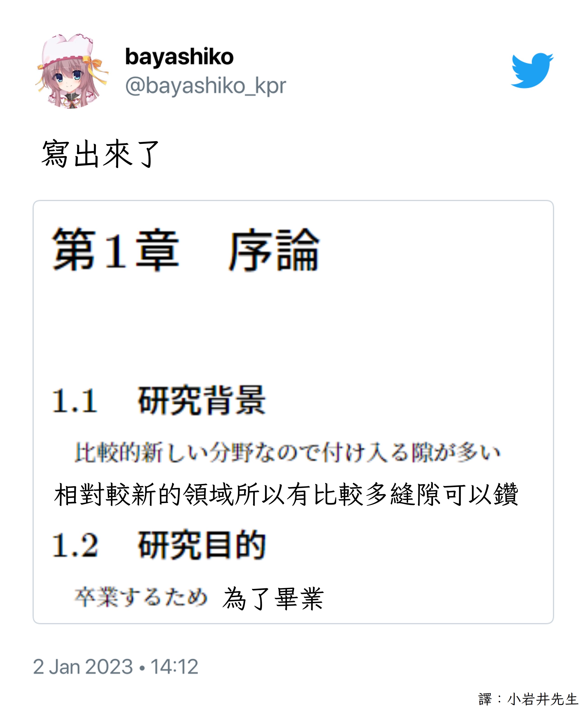Open the @bayashiko_kpr handle link
The width and height of the screenshot is (588, 715).
click(206, 86)
